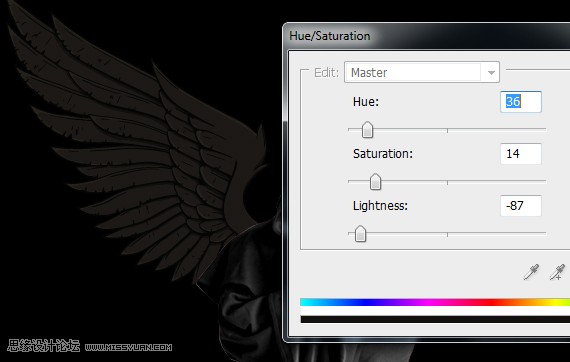Click the Lightness slider handle
570x362 pixels.
[x=360, y=234]
